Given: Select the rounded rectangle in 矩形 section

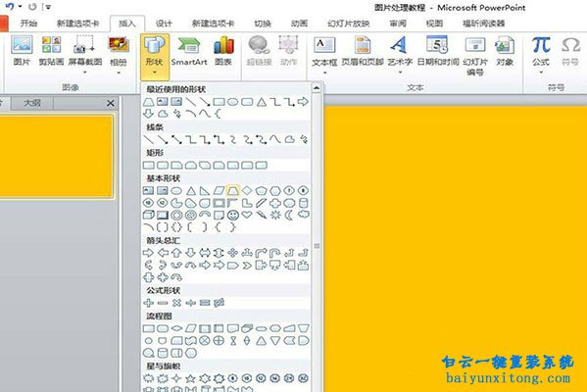Looking at the screenshot, I should coord(163,165).
